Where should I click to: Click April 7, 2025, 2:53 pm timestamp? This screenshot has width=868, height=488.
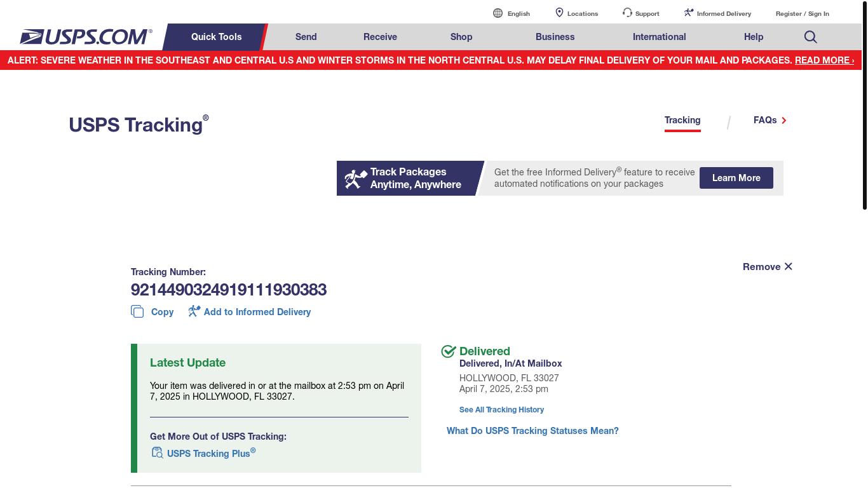[504, 389]
